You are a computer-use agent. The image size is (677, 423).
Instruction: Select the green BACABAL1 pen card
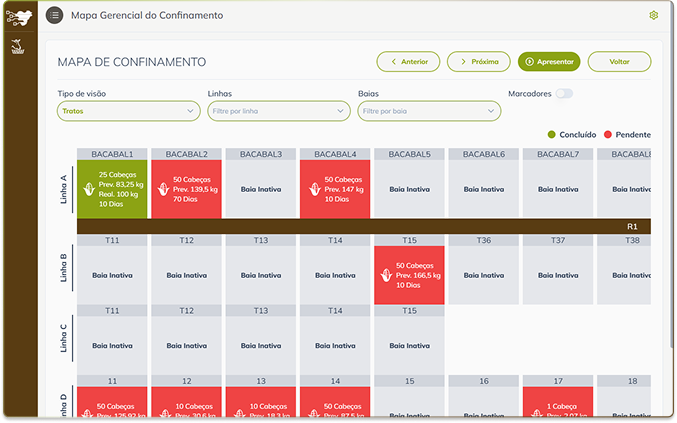(112, 189)
